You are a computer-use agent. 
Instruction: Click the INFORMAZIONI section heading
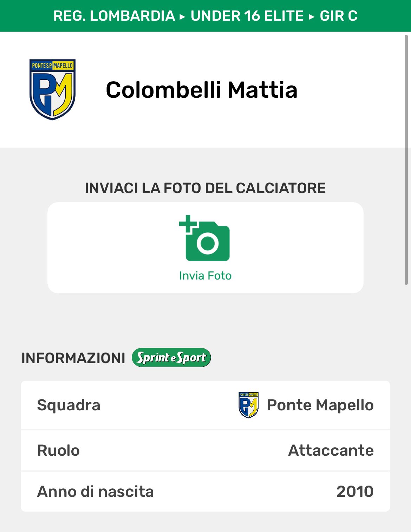pos(73,358)
